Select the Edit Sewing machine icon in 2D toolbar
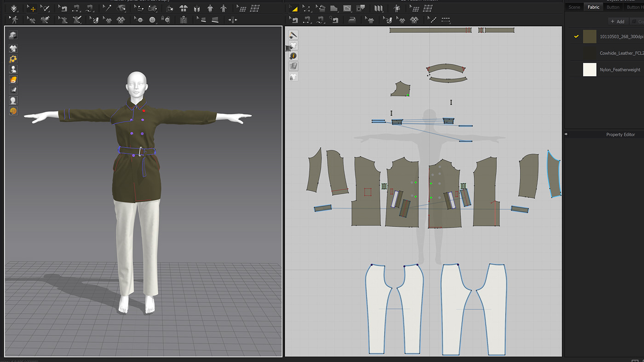The width and height of the screenshot is (644, 362). coord(293,20)
